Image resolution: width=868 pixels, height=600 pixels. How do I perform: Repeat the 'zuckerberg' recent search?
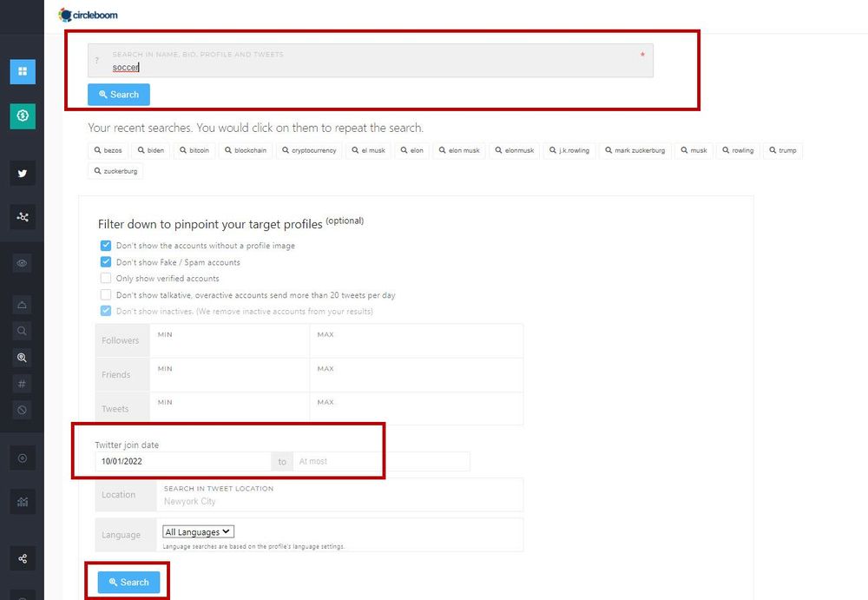click(115, 172)
